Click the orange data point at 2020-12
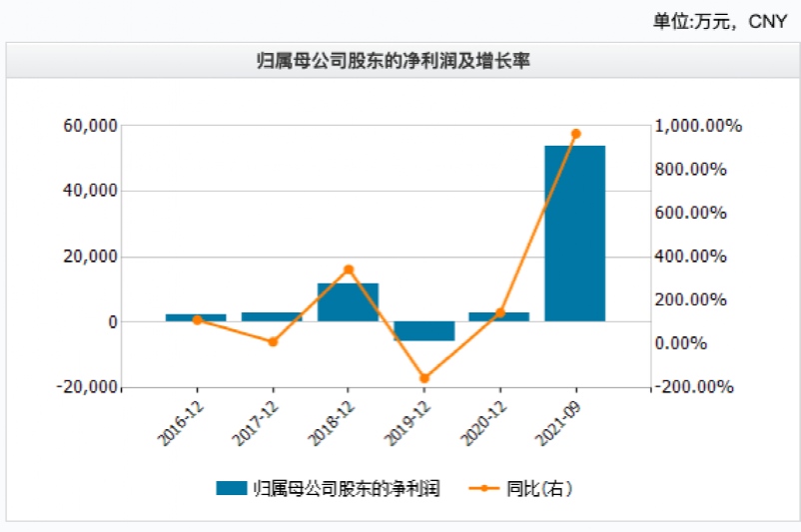This screenshot has width=801, height=532. [x=499, y=313]
